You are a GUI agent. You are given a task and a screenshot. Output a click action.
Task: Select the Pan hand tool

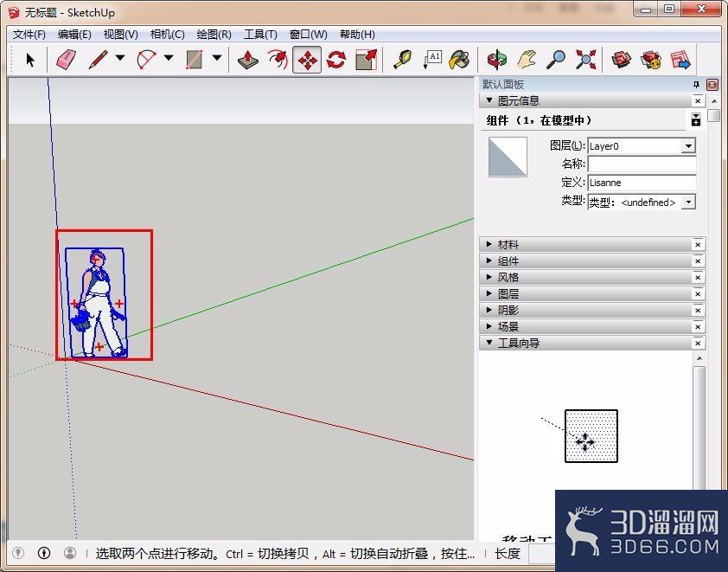pos(527,60)
